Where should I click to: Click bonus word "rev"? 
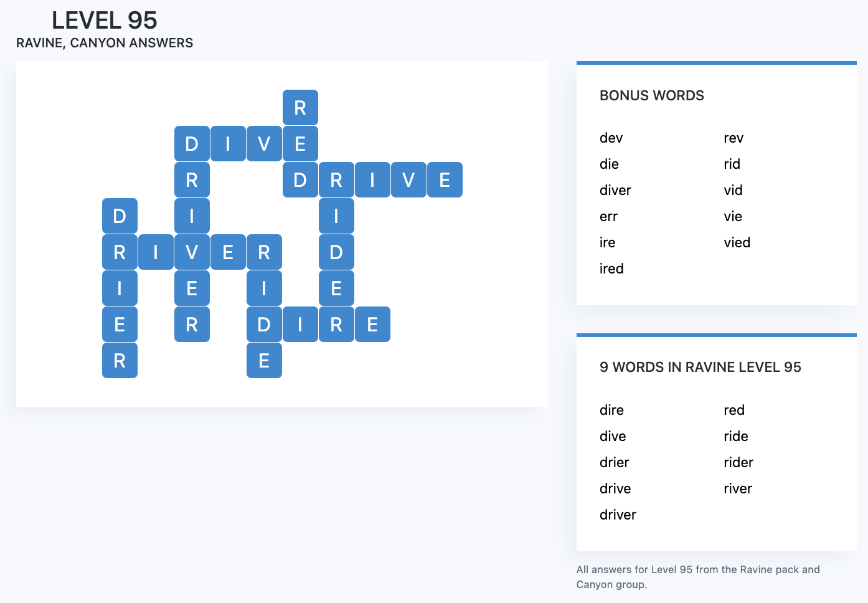point(734,138)
